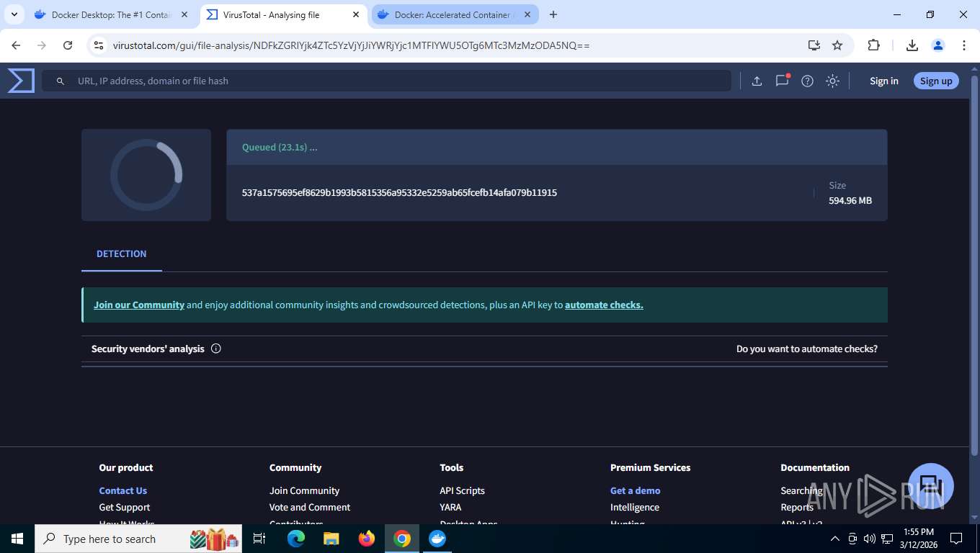Click the URL, IP address, domain search field
The height and width of the screenshot is (553, 980).
[x=386, y=81]
